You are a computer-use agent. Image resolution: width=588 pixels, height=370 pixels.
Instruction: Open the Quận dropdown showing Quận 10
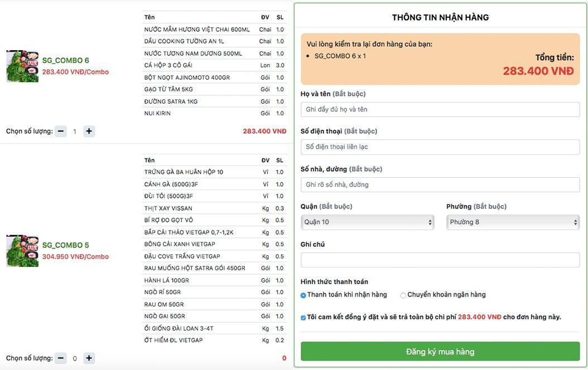367,222
